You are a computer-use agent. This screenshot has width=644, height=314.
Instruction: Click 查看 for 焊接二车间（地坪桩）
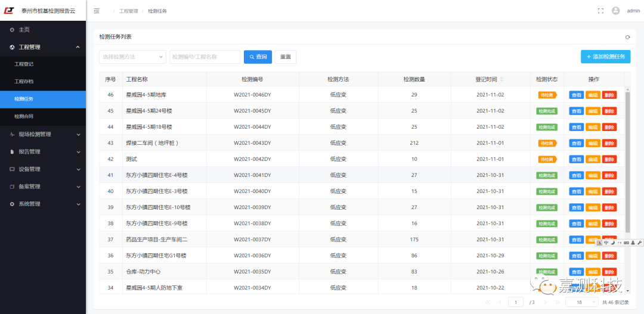tap(576, 143)
